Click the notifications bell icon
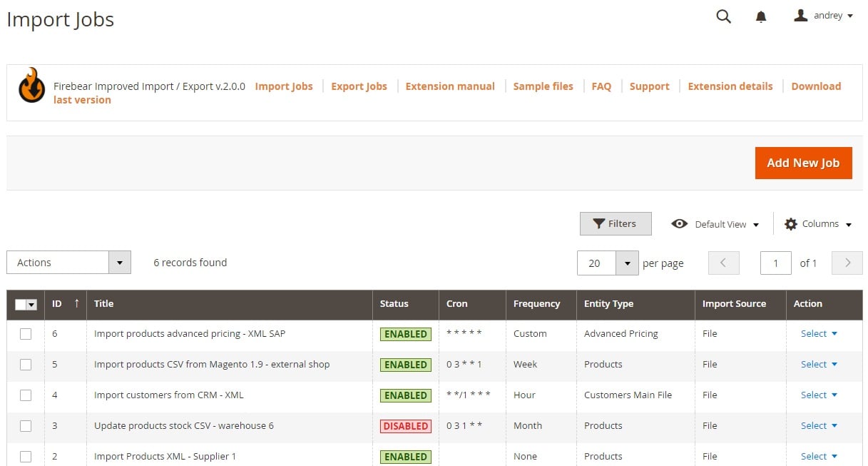 tap(761, 16)
